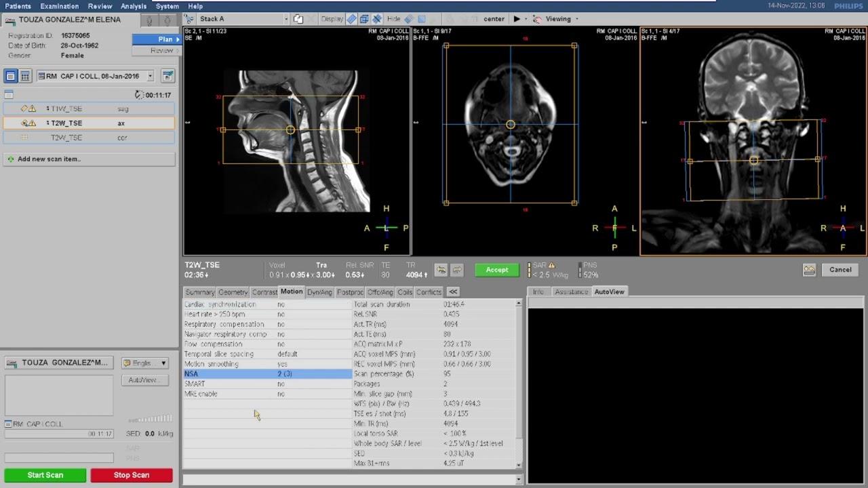Viewport: 868px width, 488px height.
Task: Open the English language dropdown
Action: 144,363
